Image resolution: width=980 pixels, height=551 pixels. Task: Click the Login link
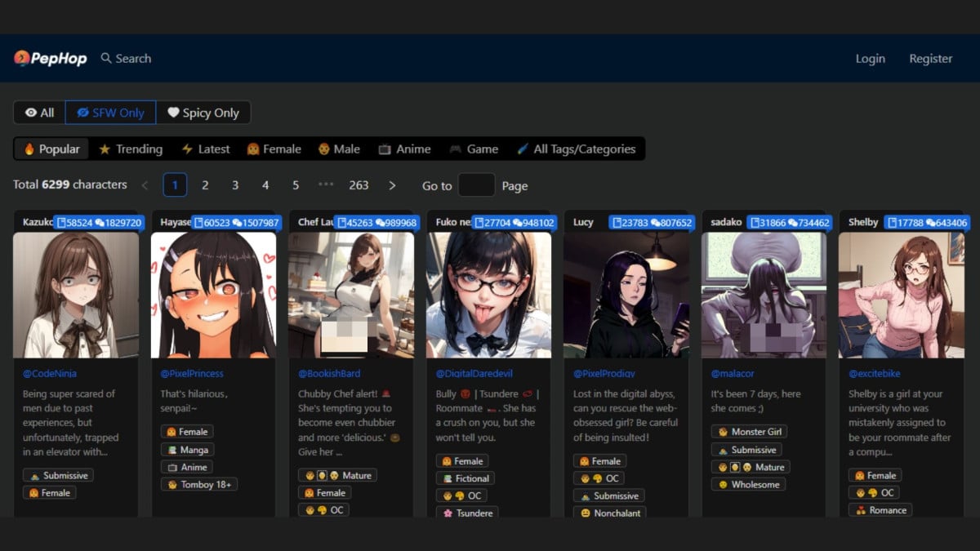tap(870, 58)
